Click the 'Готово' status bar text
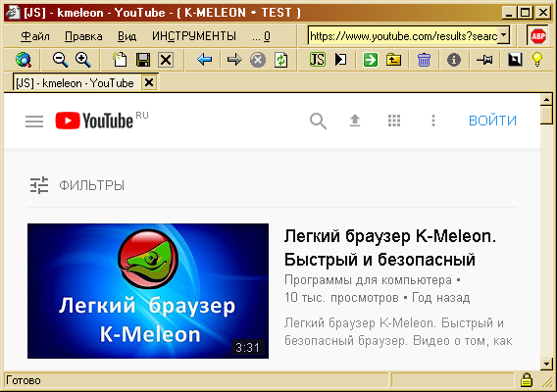 pos(24,380)
